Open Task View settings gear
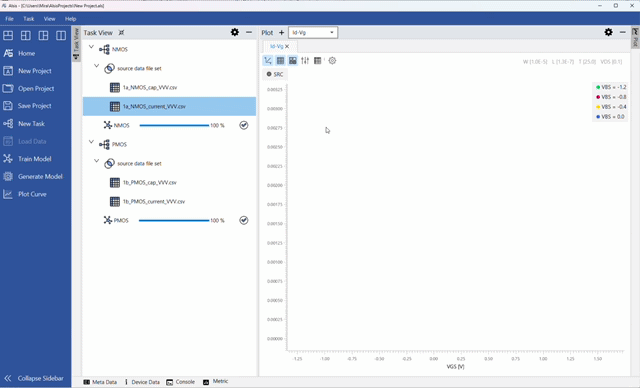This screenshot has width=640, height=388. point(235,32)
